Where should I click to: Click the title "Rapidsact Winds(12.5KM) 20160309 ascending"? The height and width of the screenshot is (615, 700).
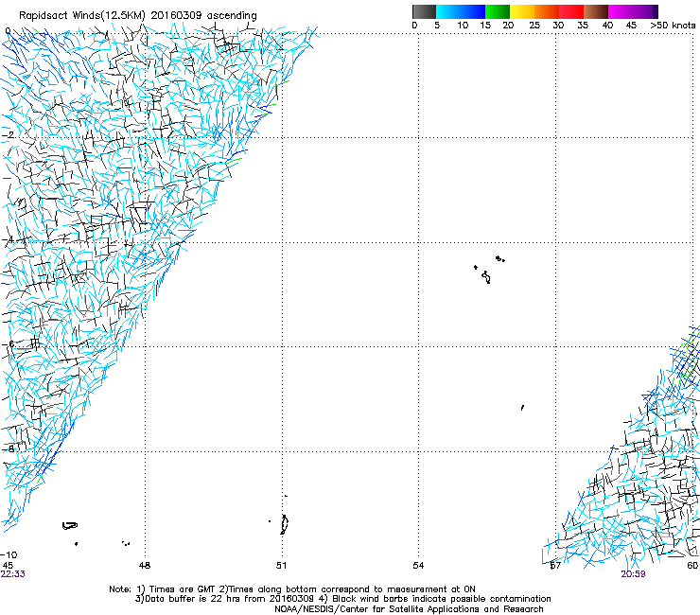tap(138, 15)
